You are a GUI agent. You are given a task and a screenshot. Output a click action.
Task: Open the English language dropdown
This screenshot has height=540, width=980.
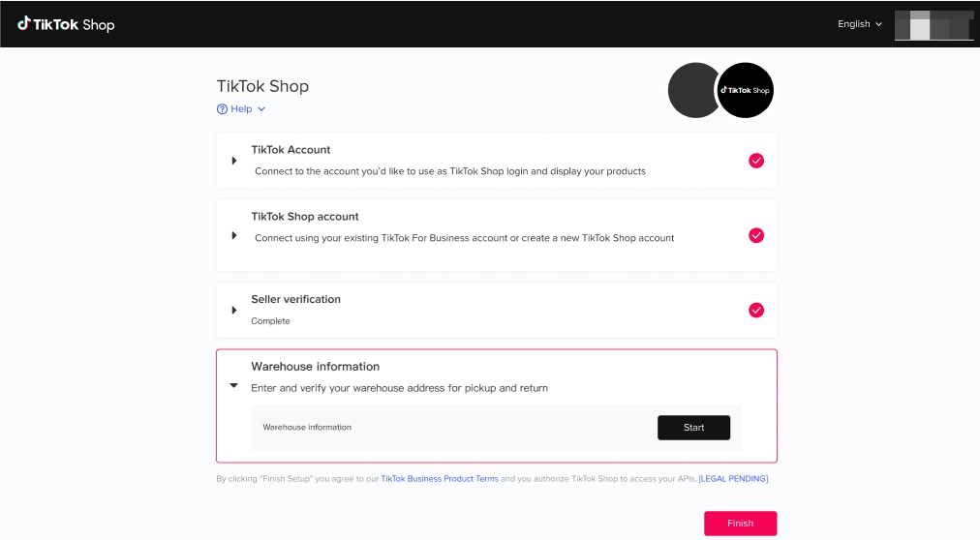pos(860,24)
